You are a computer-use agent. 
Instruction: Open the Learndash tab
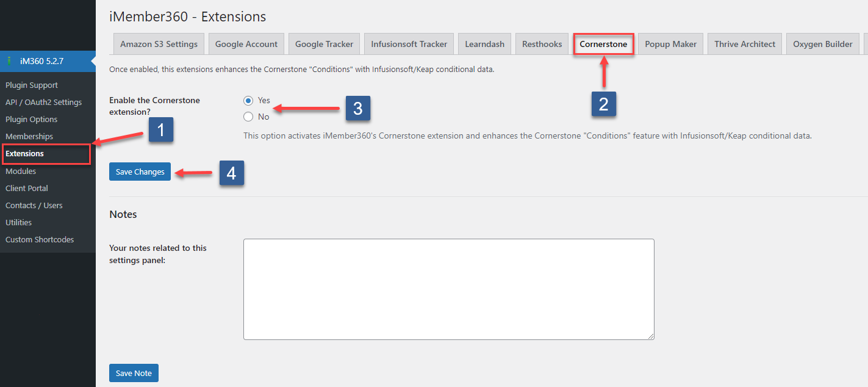click(484, 43)
